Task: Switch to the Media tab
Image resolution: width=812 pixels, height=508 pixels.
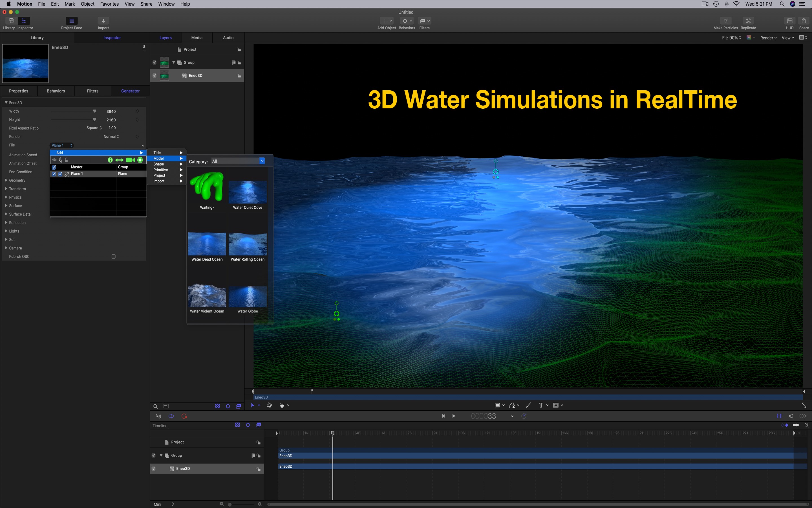Action: coord(197,38)
